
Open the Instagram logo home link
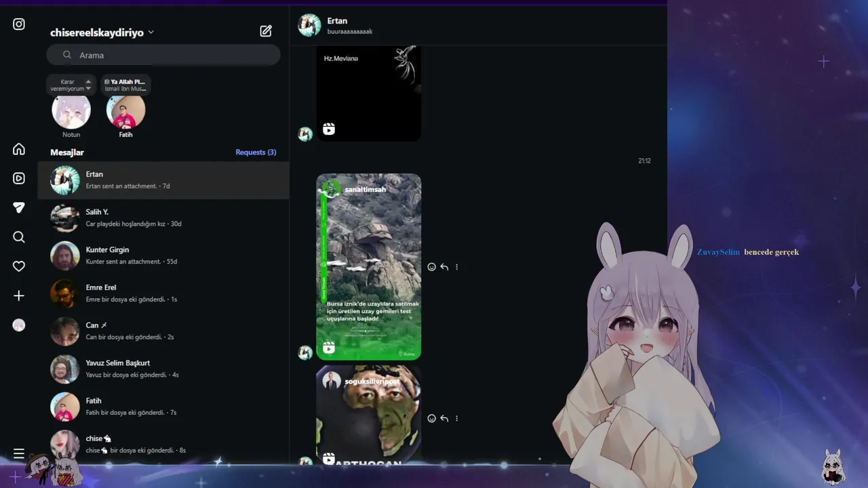pos(19,24)
